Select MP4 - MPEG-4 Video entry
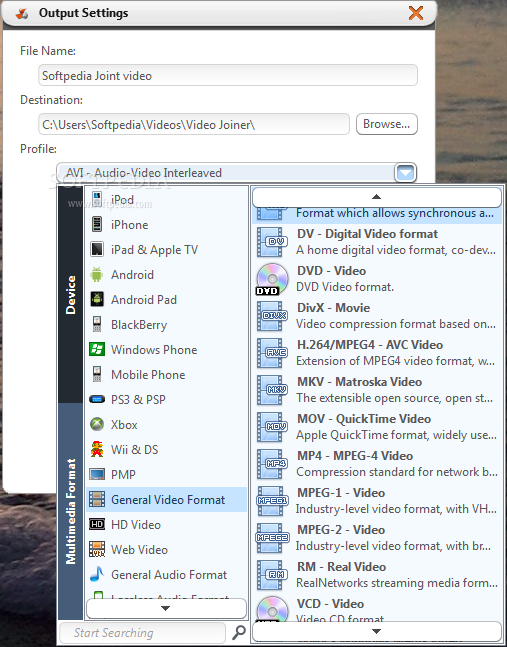Viewport: 507px width, 647px height. pos(377,464)
